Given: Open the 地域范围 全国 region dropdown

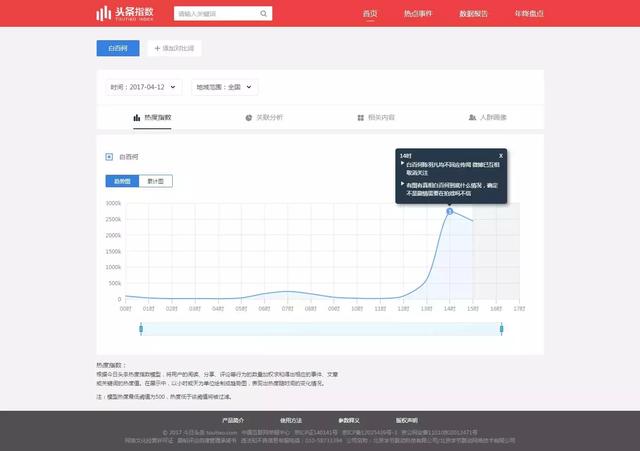Looking at the screenshot, I should tap(224, 87).
